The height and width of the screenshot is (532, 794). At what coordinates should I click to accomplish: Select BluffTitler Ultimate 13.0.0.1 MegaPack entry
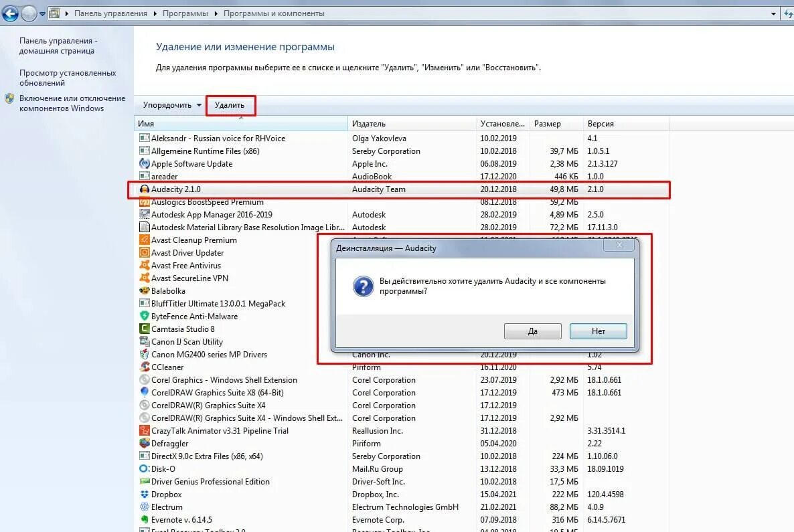click(x=218, y=303)
